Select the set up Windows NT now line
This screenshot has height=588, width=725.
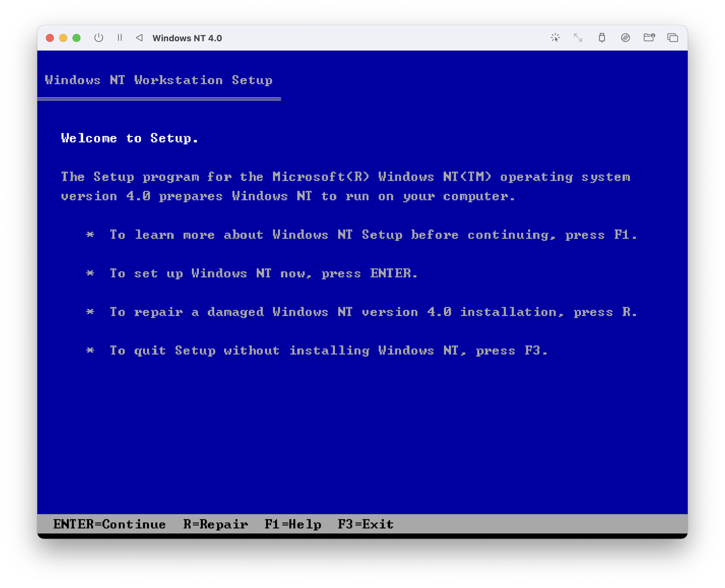(x=263, y=273)
